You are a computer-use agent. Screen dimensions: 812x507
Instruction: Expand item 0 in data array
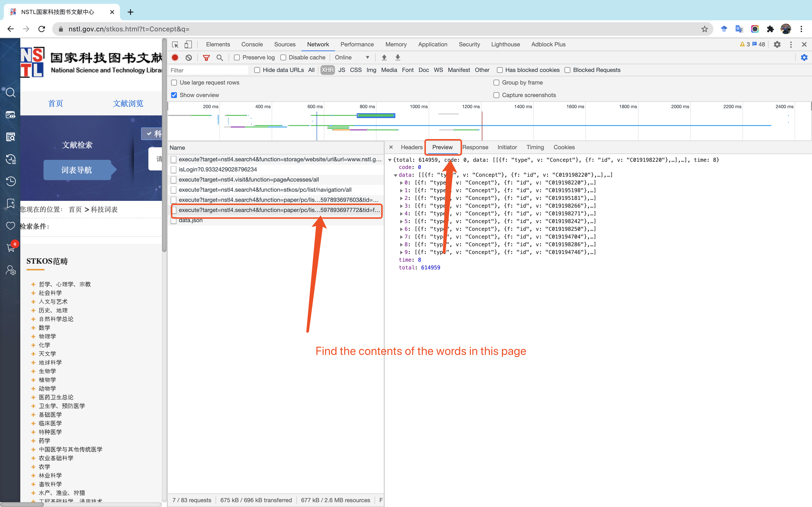point(401,183)
